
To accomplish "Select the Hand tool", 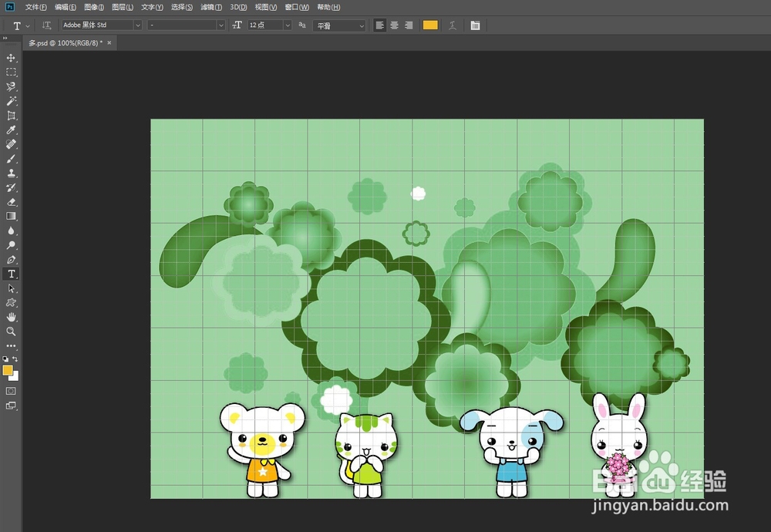I will 11,317.
